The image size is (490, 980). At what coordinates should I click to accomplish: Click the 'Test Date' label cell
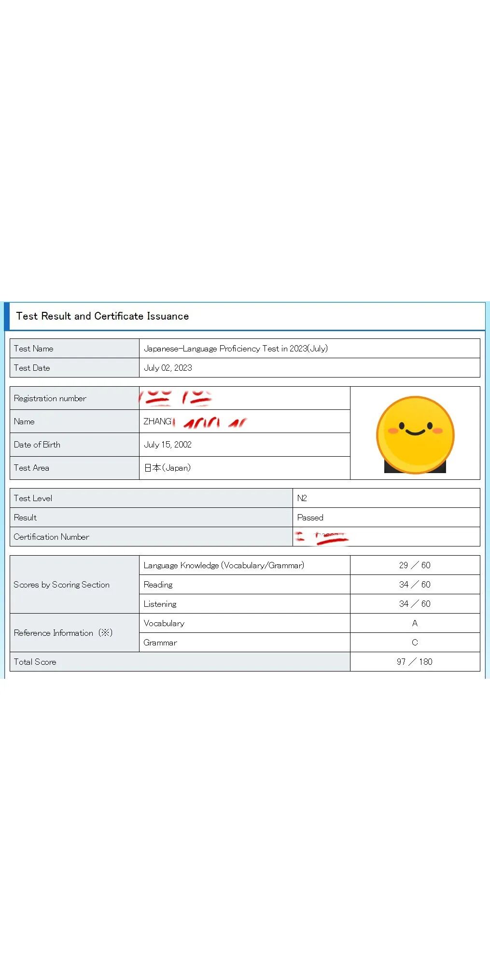coord(74,368)
